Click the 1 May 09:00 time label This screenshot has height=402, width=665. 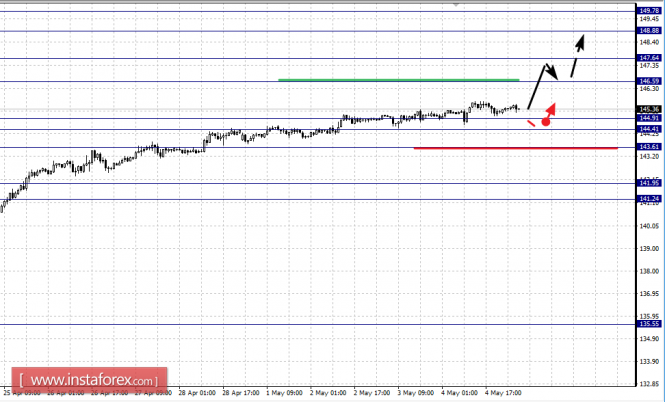point(284,393)
